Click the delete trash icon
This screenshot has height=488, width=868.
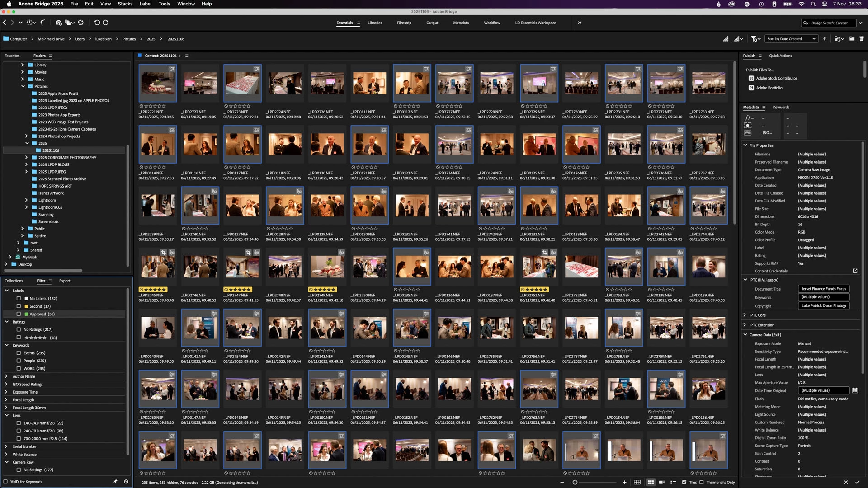(x=862, y=39)
